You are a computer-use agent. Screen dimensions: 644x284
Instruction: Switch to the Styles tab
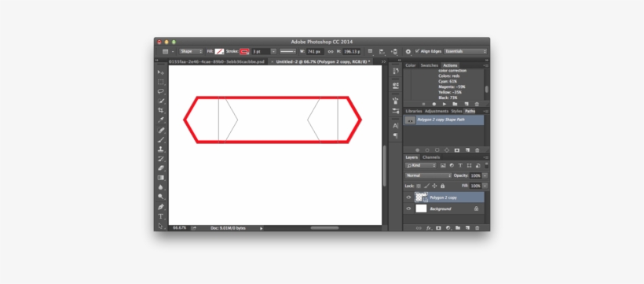[x=457, y=111]
